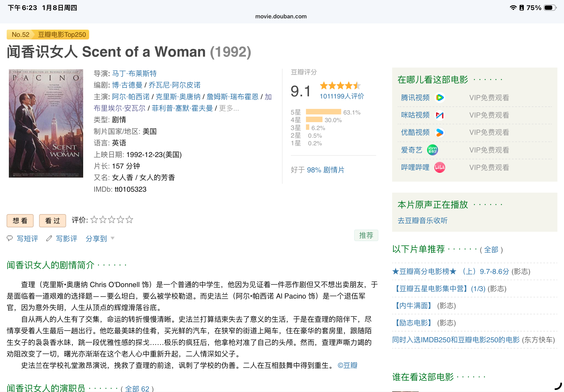The image size is (564, 392).
Task: Click the Tencent Video logo icon
Action: click(x=439, y=98)
